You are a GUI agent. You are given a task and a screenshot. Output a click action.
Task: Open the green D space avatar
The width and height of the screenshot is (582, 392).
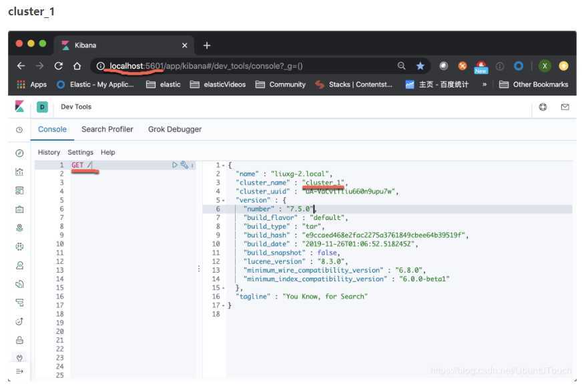[42, 107]
